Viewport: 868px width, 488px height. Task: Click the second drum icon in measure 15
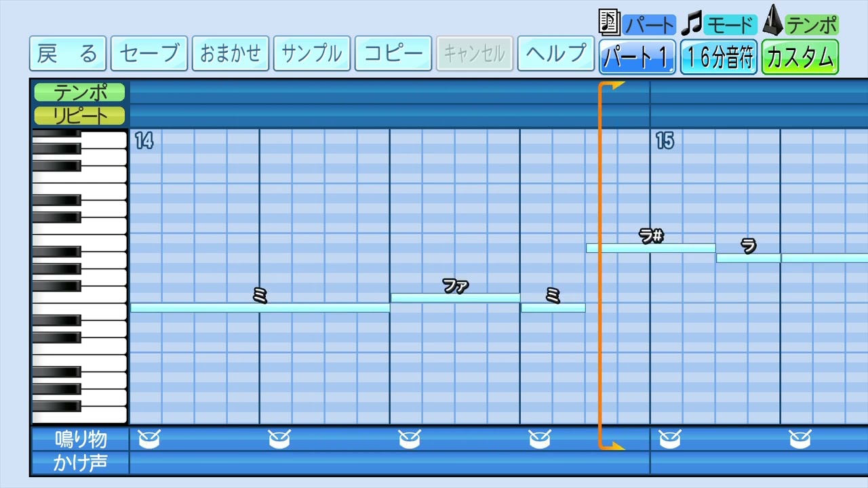[800, 439]
